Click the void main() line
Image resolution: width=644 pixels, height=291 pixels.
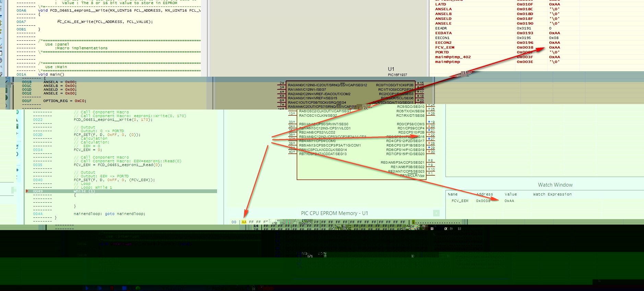point(51,74)
